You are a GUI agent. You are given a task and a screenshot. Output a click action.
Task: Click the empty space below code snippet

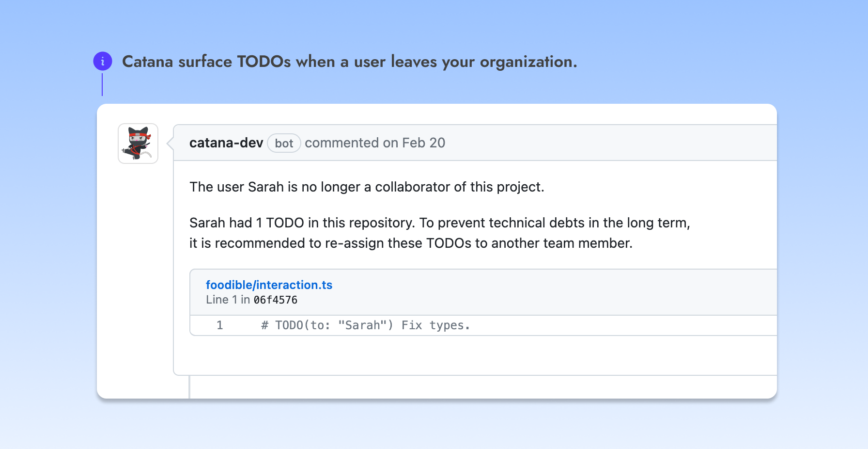point(475,355)
